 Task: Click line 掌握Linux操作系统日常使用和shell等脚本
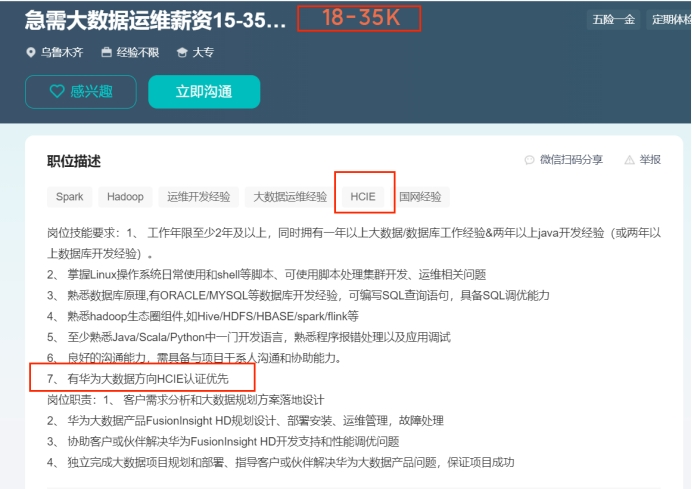(267, 275)
